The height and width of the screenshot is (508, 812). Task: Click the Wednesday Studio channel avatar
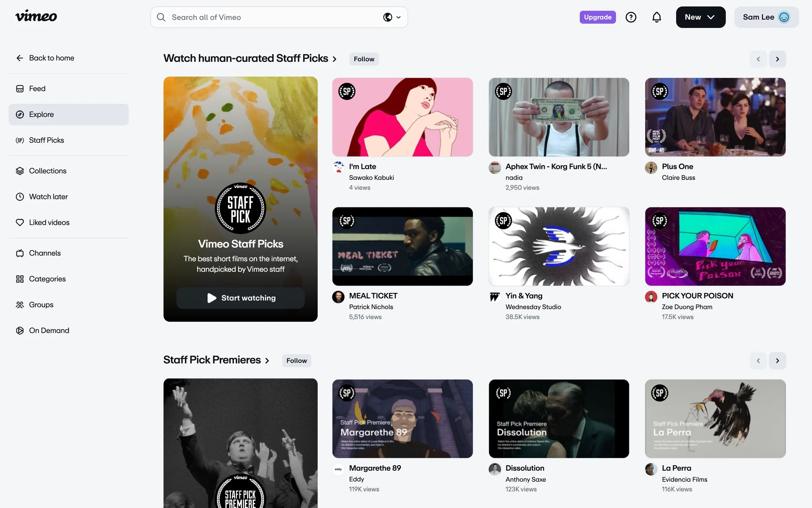[494, 297]
